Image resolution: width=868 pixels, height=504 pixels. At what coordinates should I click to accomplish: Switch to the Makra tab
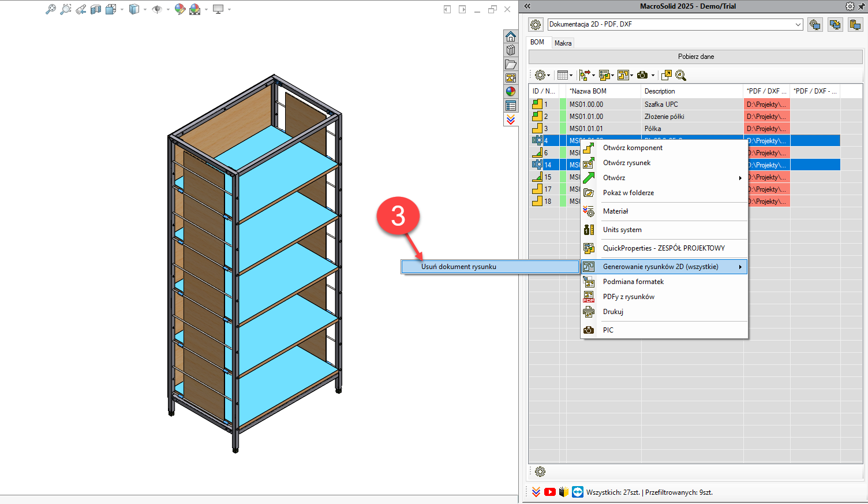click(563, 43)
